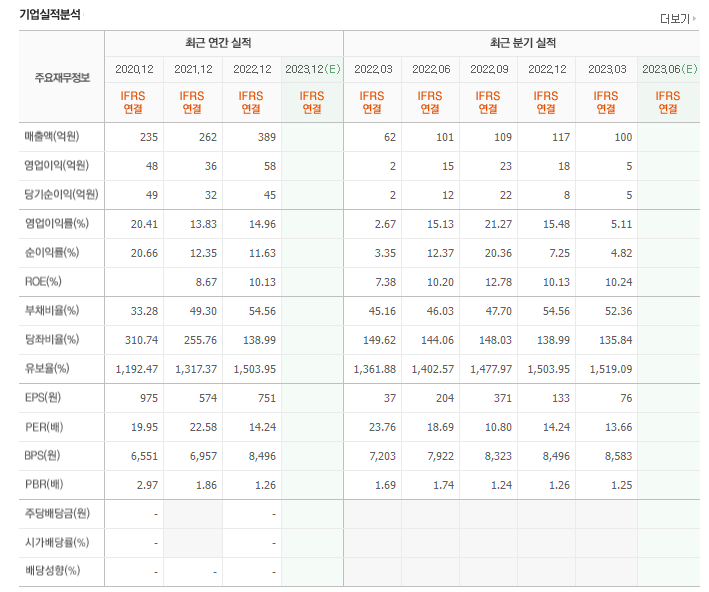Select the 순이익률 value 4.82
The image size is (709, 592).
point(621,253)
